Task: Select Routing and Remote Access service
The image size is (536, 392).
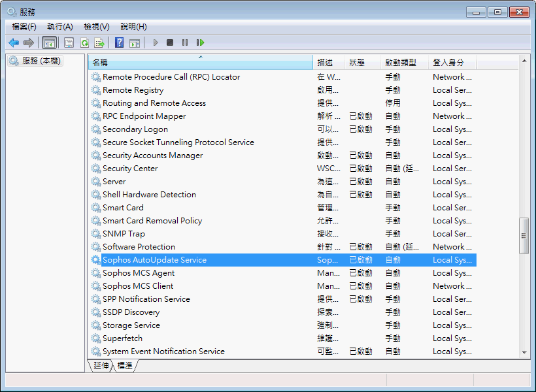Action: pyautogui.click(x=282, y=103)
